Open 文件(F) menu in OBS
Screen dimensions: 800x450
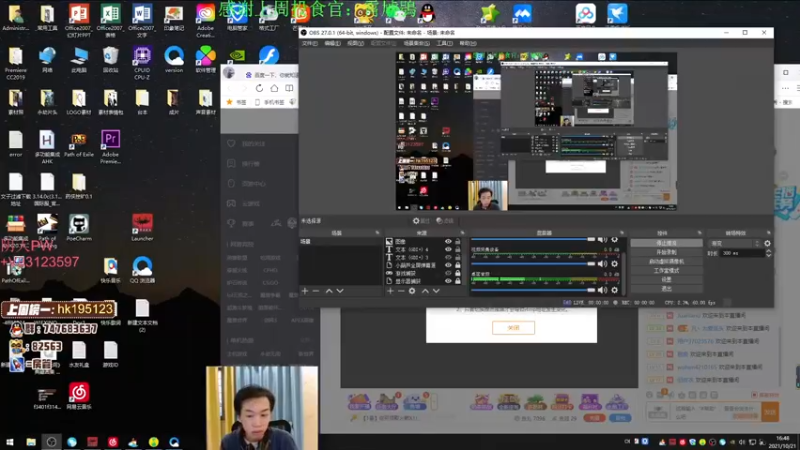pos(309,43)
